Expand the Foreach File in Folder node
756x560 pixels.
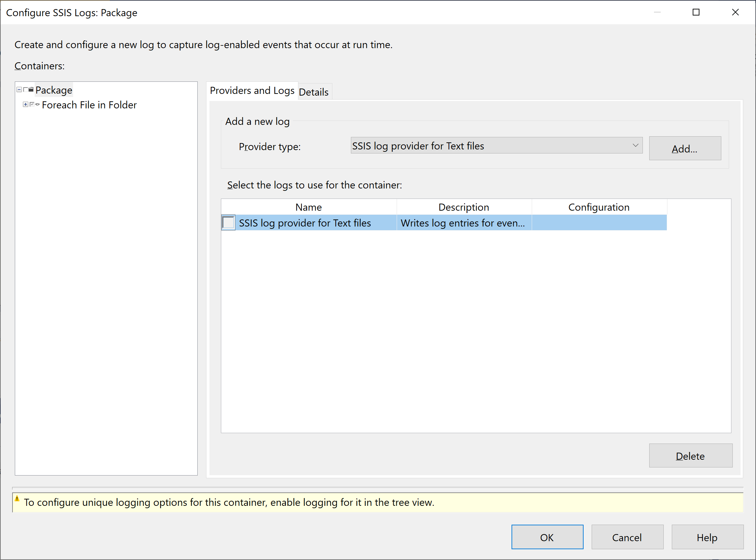click(x=26, y=104)
